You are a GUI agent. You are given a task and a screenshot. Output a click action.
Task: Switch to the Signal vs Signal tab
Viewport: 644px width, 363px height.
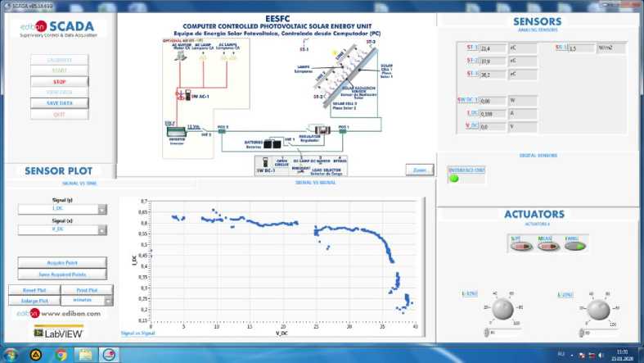[x=311, y=183]
